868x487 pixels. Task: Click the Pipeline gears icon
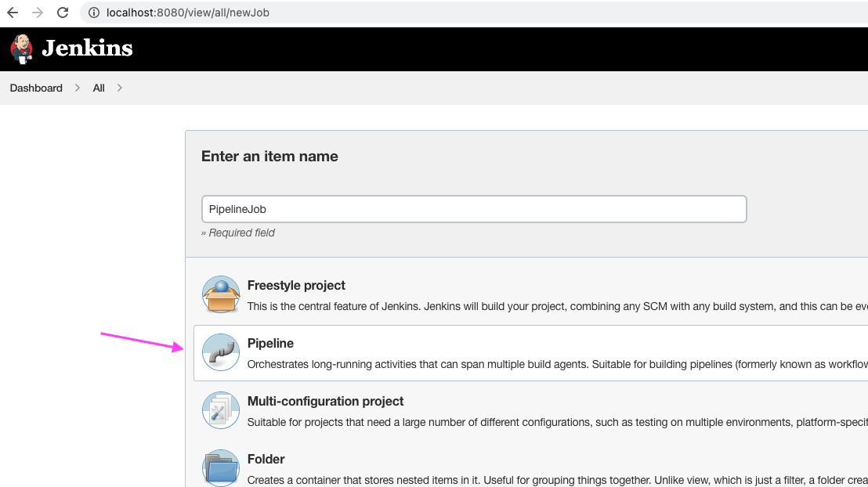coord(220,352)
